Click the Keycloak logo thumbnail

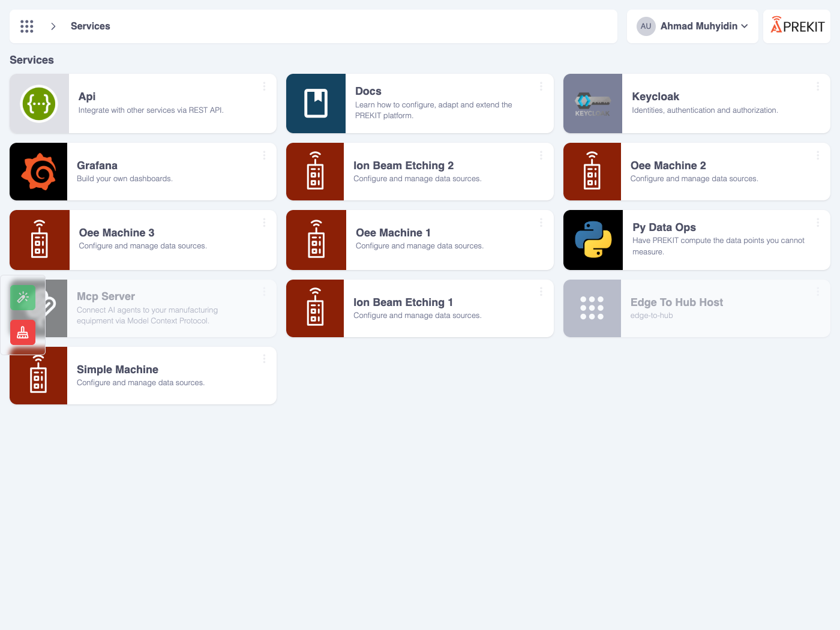(593, 104)
